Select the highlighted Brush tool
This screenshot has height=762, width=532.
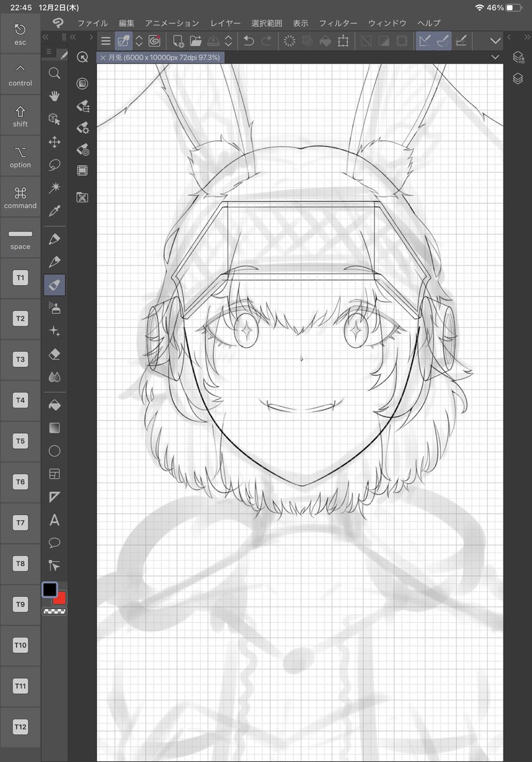point(55,284)
